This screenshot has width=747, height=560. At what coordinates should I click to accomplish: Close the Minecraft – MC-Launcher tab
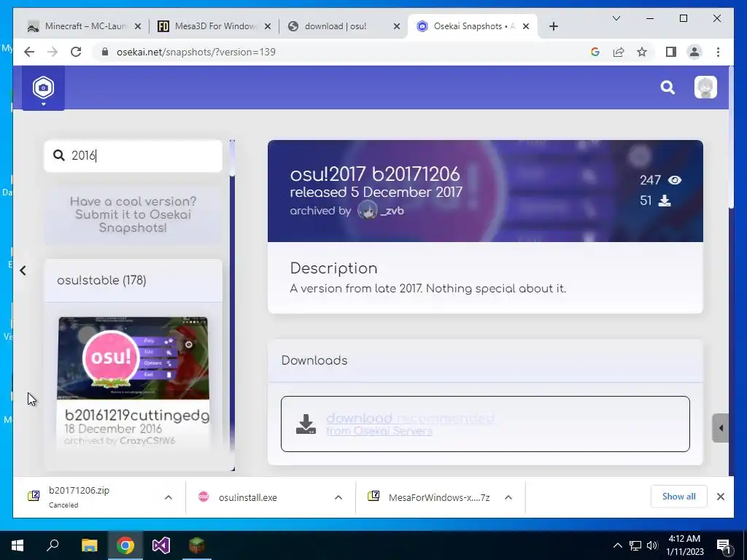(x=138, y=26)
